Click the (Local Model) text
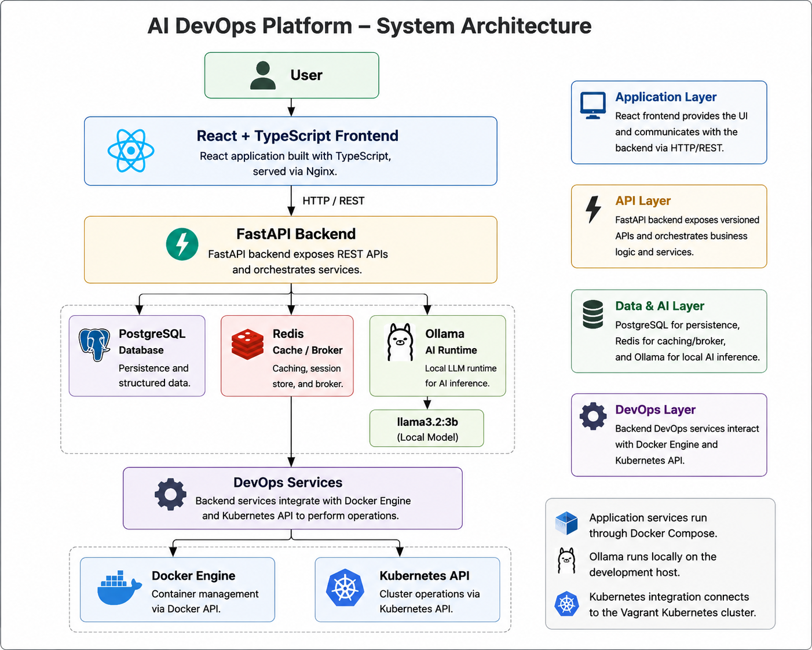This screenshot has height=650, width=812. (x=427, y=437)
